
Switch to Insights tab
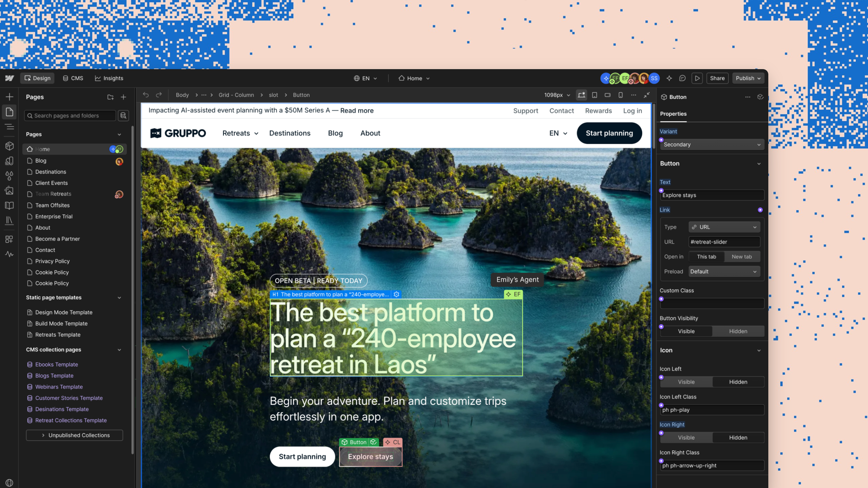109,78
